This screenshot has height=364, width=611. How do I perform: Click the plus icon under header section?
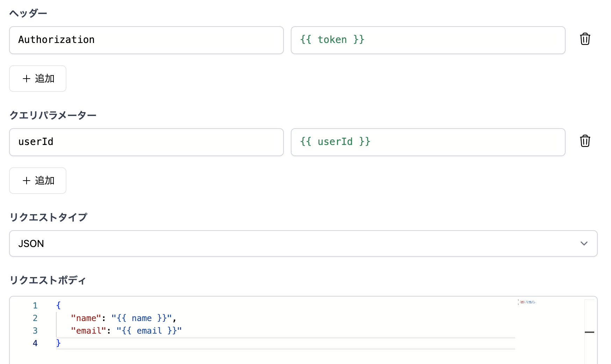tap(27, 79)
